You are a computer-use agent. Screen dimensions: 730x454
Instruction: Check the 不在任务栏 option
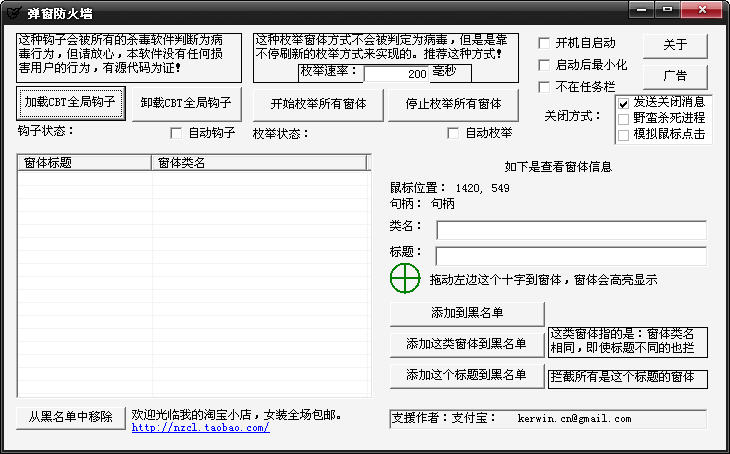pyautogui.click(x=545, y=87)
